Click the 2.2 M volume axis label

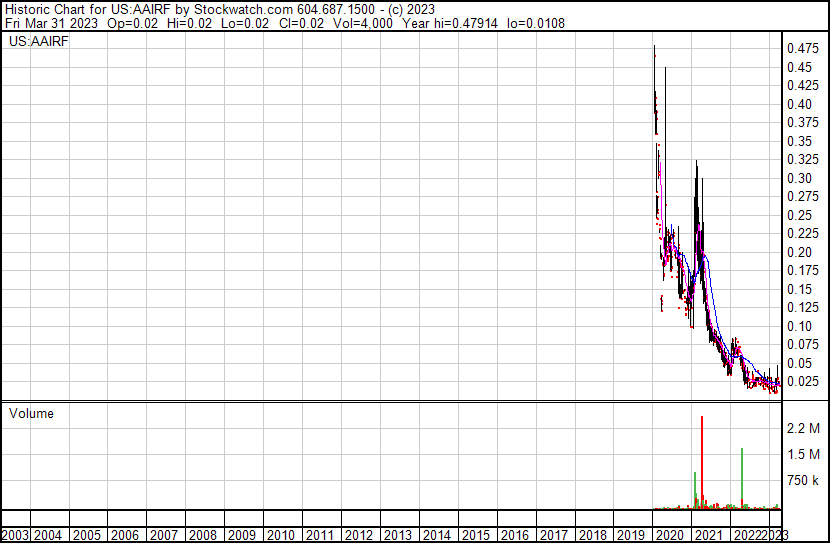[x=802, y=428]
